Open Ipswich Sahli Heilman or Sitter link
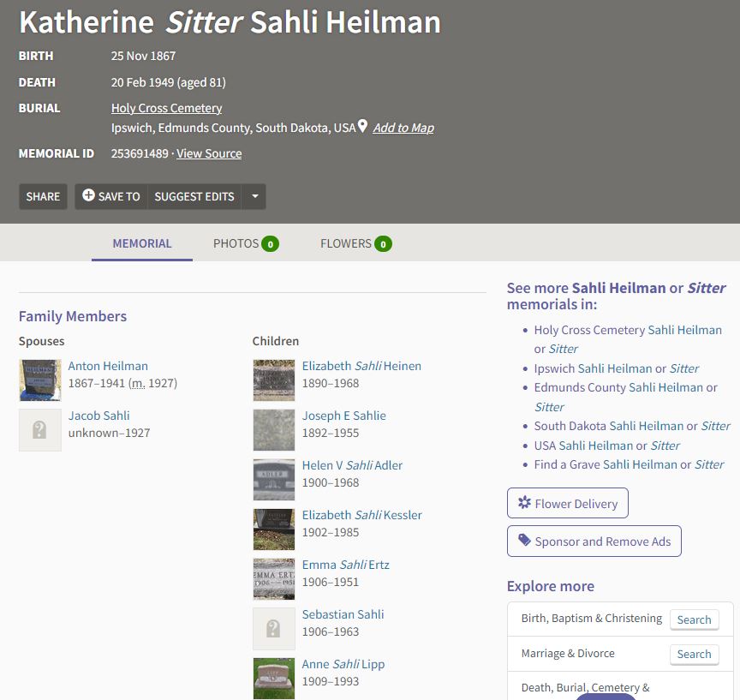 pyautogui.click(x=617, y=368)
